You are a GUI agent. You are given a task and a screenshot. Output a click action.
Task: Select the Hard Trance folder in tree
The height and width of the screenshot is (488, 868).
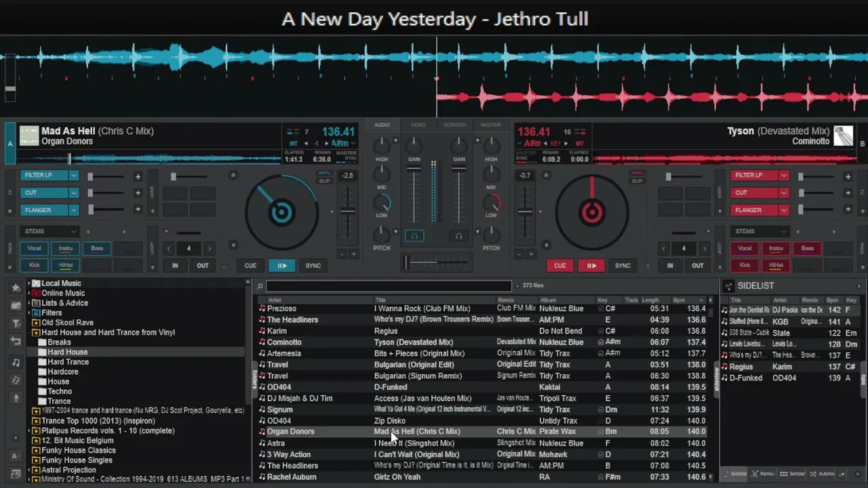coord(68,362)
